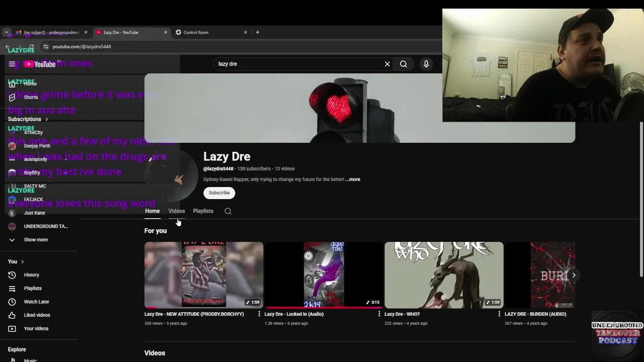Click the Videos section heading

pos(154,353)
